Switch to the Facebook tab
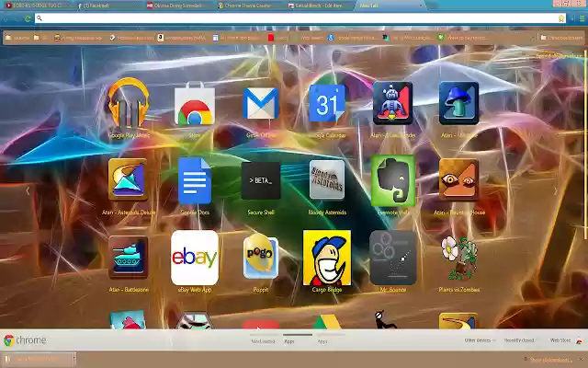588x368 pixels. (108, 6)
